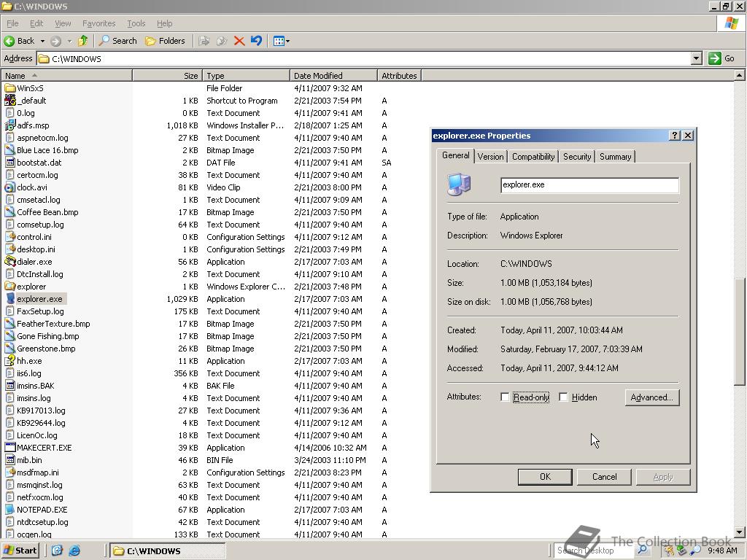The height and width of the screenshot is (560, 747).
Task: Enable the Hidden attribute checkbox
Action: pos(563,397)
